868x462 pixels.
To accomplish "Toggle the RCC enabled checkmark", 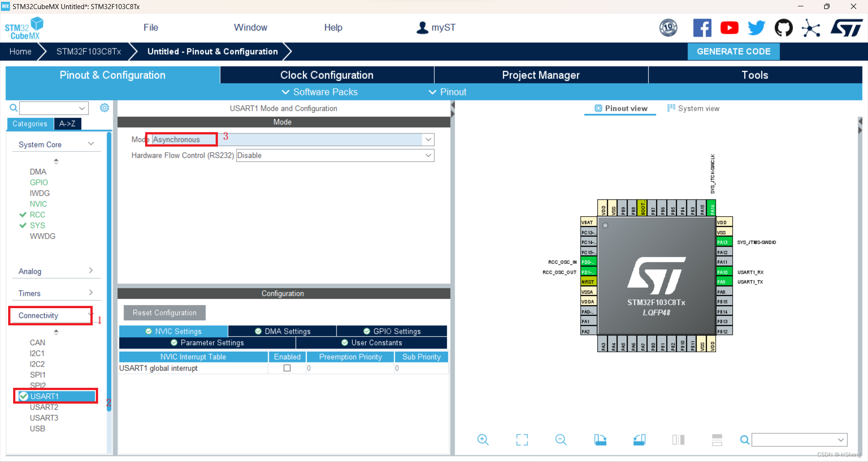I will pyautogui.click(x=23, y=214).
